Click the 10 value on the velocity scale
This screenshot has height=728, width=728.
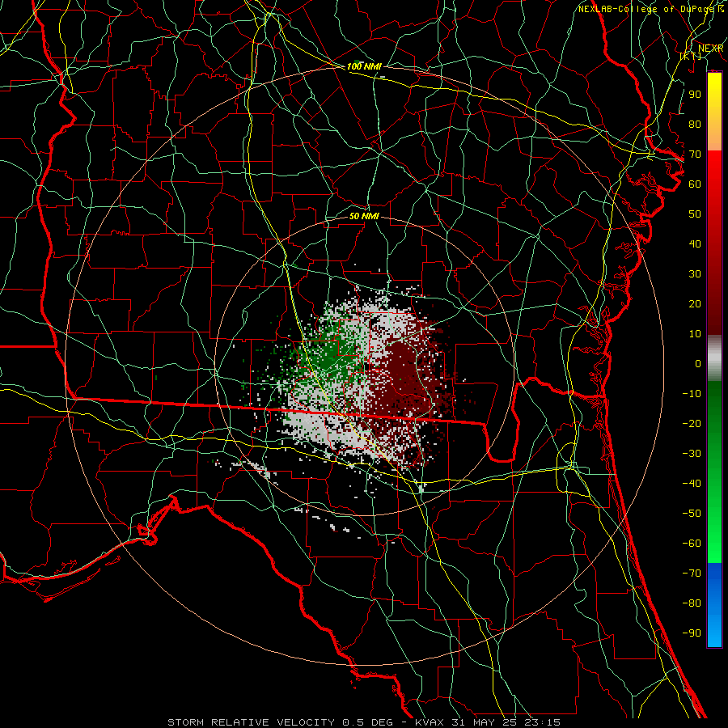tap(695, 334)
